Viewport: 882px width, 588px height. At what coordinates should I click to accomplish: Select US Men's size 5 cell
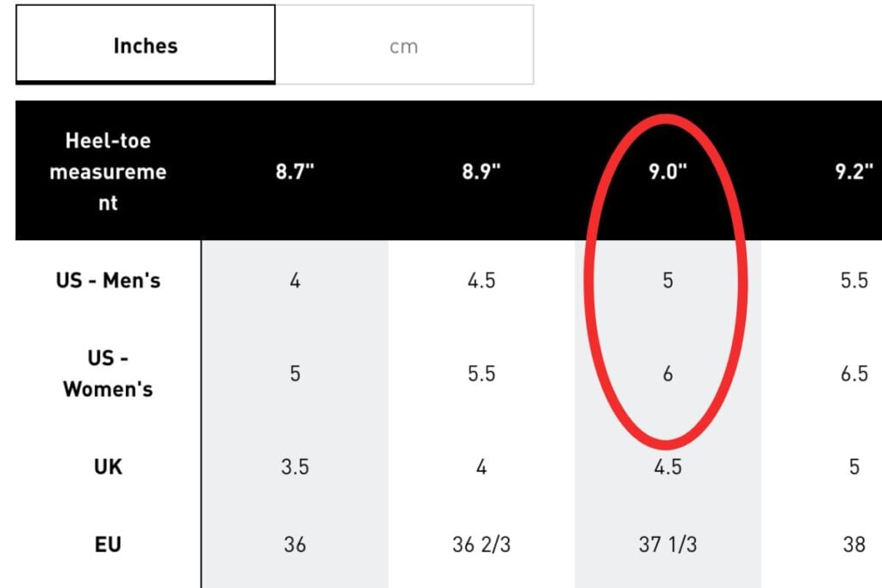pyautogui.click(x=668, y=280)
